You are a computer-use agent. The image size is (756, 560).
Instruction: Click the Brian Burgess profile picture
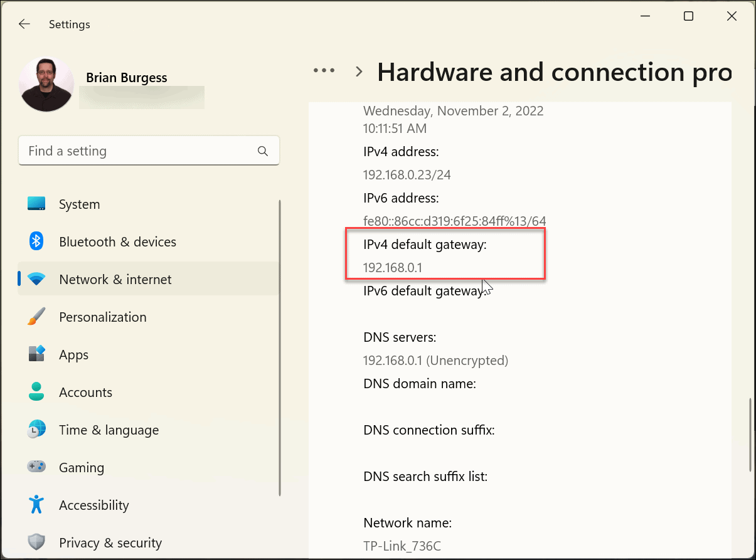click(x=46, y=83)
